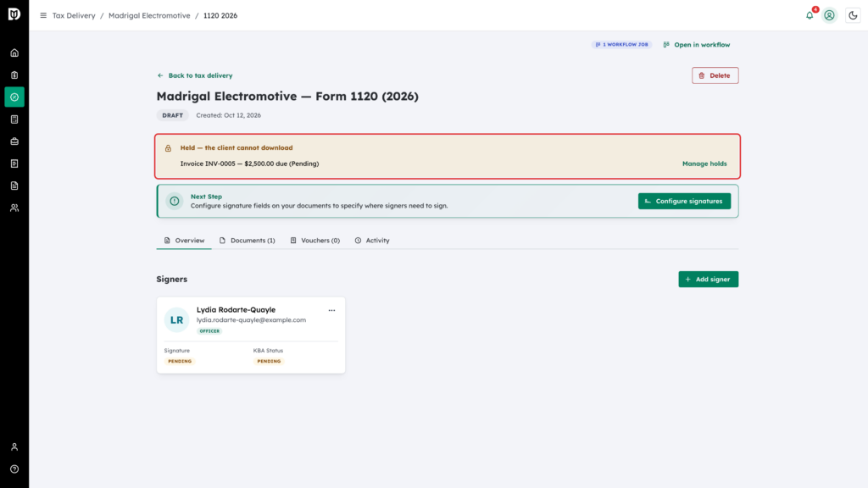868x488 pixels.
Task: Click the app logo in sidebar top
Action: 14,14
